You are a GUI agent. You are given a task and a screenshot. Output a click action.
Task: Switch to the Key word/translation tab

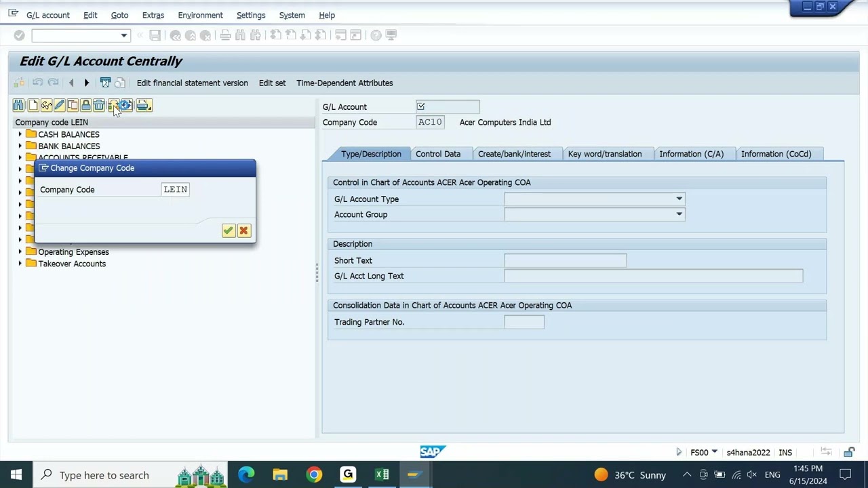click(x=605, y=154)
